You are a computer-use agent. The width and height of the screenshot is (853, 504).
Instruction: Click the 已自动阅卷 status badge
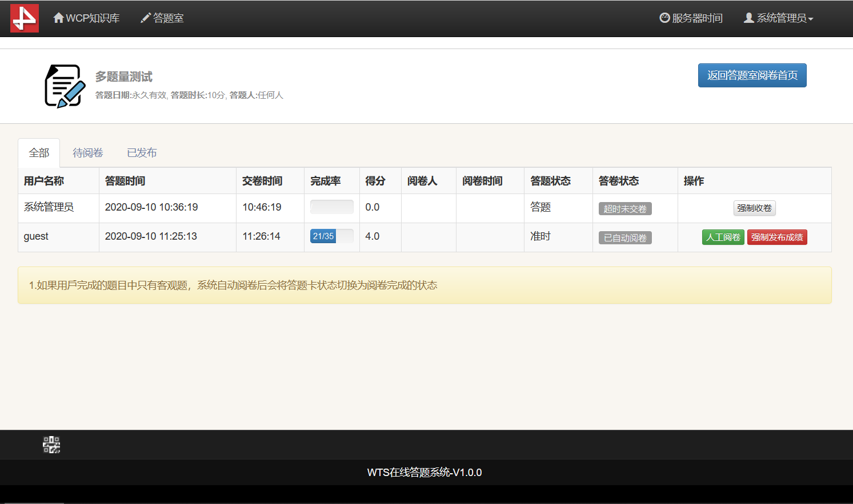(624, 238)
